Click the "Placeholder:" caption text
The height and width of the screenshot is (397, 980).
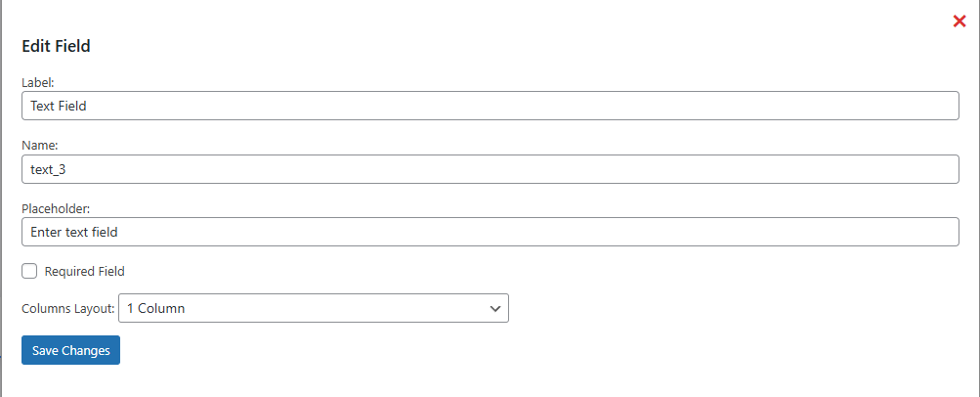point(56,208)
